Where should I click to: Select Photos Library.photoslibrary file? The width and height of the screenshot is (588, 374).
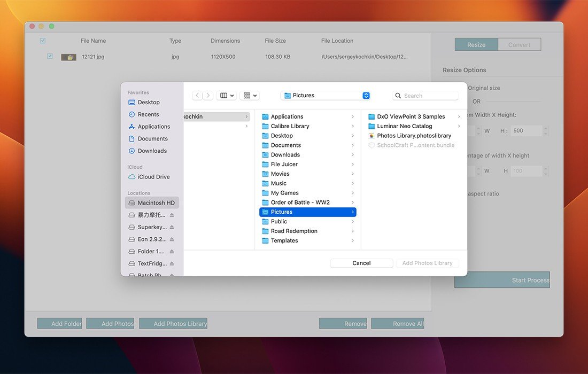414,136
